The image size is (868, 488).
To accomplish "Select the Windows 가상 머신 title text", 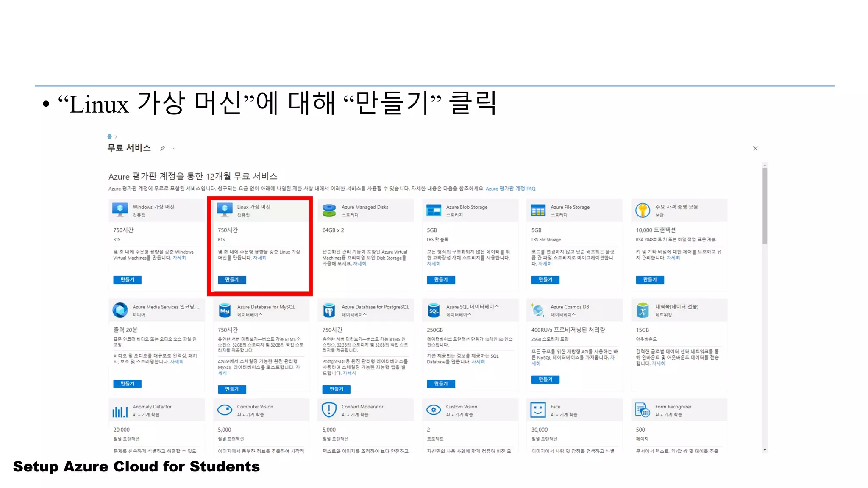I will (153, 207).
